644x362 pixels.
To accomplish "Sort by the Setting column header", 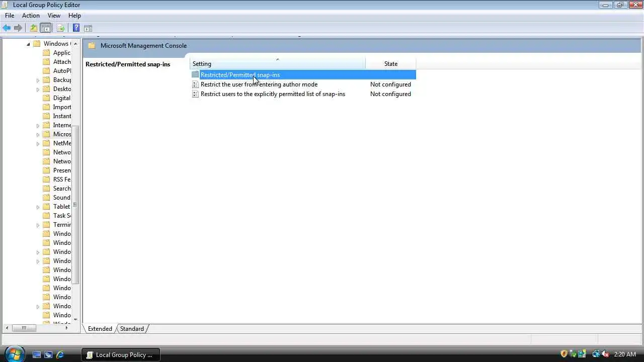I will point(278,64).
